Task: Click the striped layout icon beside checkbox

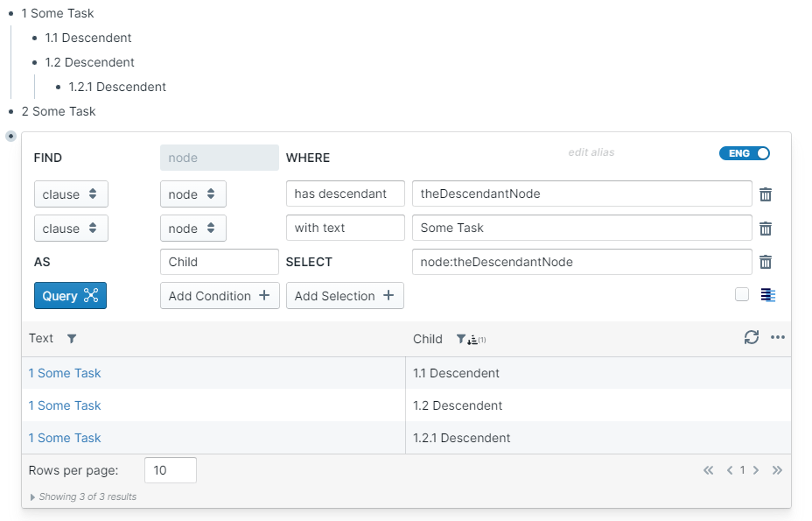Action: pyautogui.click(x=768, y=295)
